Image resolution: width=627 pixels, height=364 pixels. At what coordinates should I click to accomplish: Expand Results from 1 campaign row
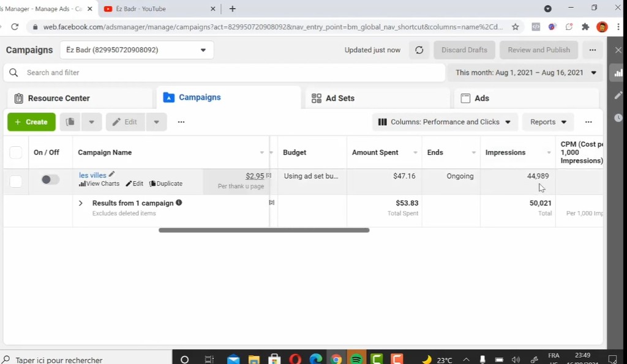[81, 203]
